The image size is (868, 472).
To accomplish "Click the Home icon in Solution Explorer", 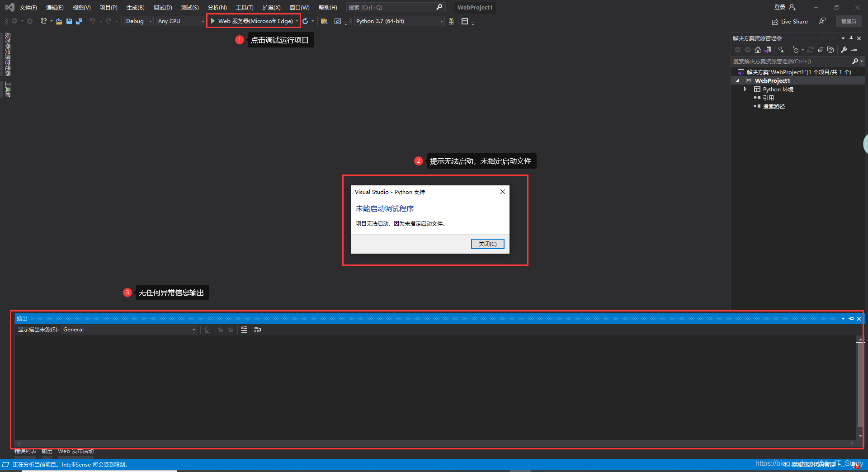I will coord(758,50).
